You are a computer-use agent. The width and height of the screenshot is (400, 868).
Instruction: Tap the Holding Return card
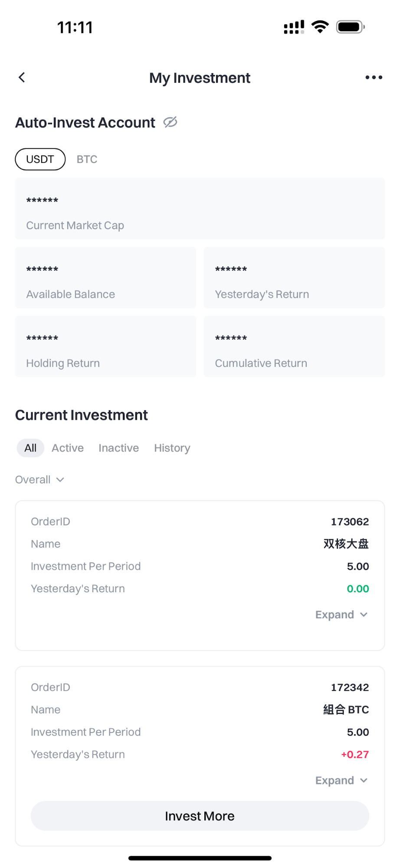[x=105, y=347]
